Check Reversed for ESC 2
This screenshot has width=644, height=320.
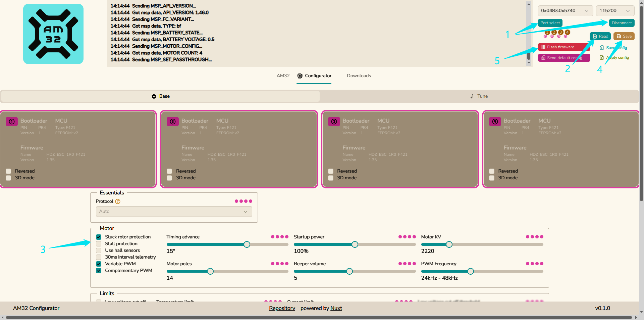170,171
